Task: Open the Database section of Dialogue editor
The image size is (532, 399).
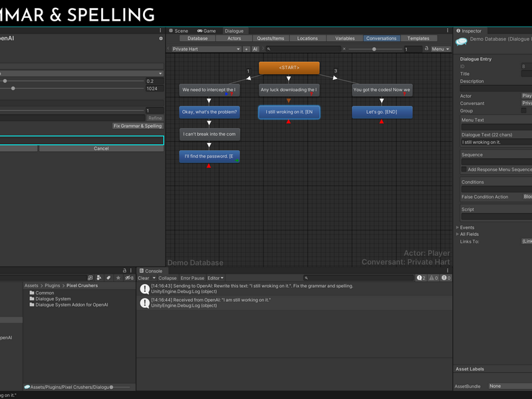Action: pyautogui.click(x=198, y=39)
